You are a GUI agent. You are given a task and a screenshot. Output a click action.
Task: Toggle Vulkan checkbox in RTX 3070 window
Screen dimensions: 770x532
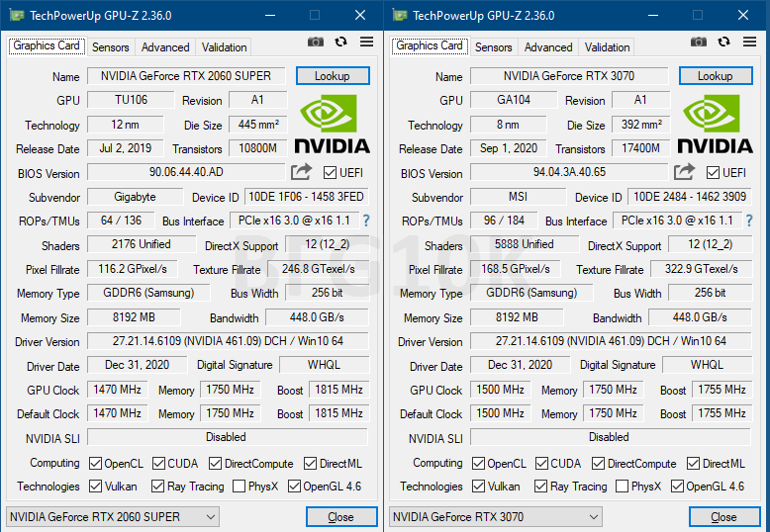[478, 487]
